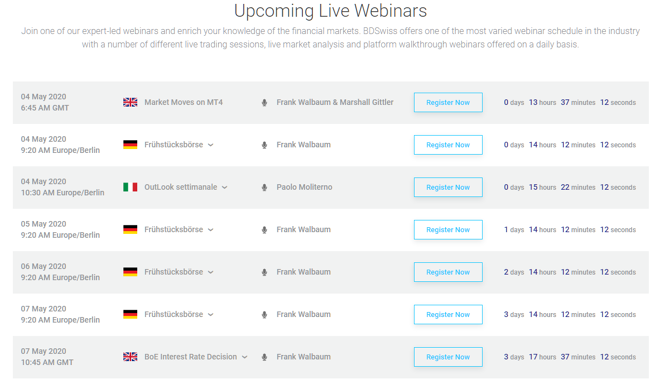This screenshot has height=384, width=660.
Task: Expand the 05 May Frühstücksbörse chevron
Action: [x=210, y=230]
